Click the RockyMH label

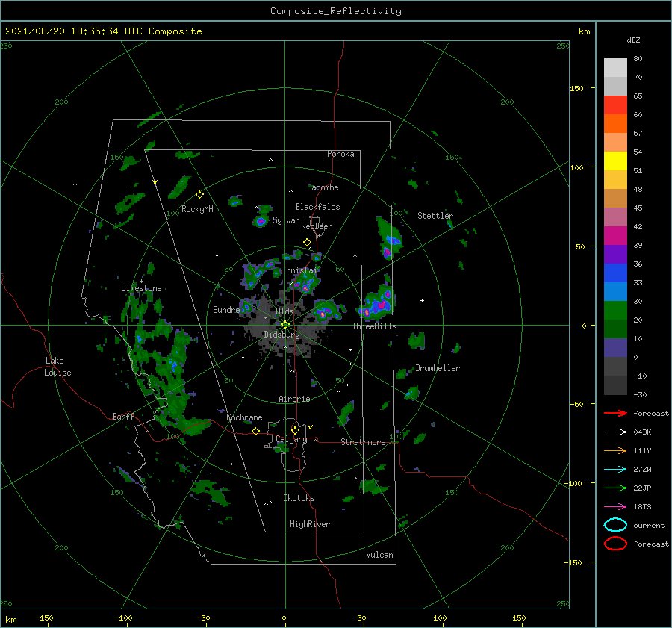197,209
